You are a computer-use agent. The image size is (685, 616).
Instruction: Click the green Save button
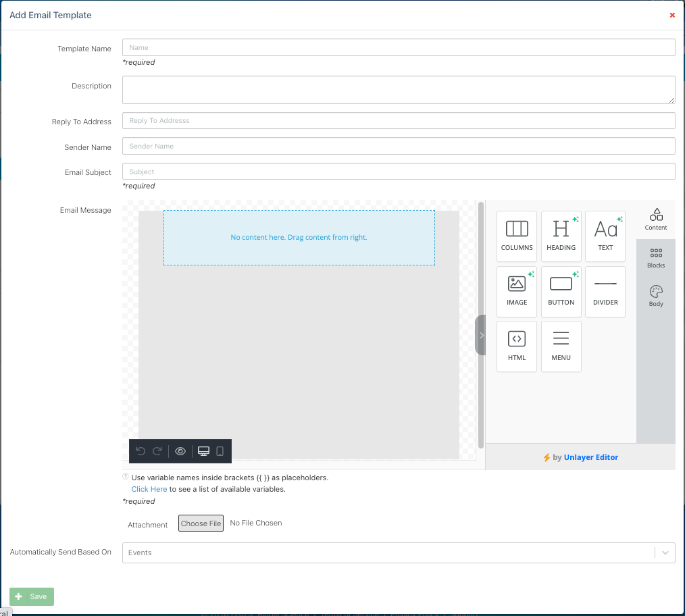(x=32, y=596)
